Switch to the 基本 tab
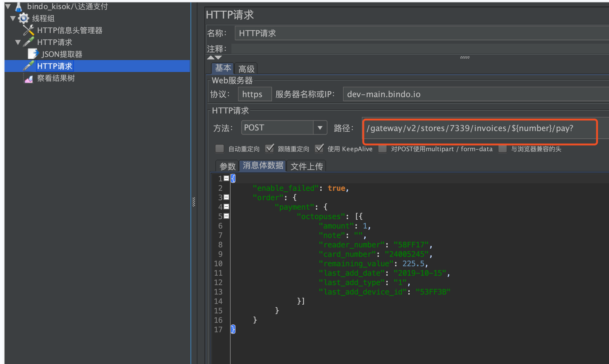609x364 pixels. pyautogui.click(x=223, y=68)
